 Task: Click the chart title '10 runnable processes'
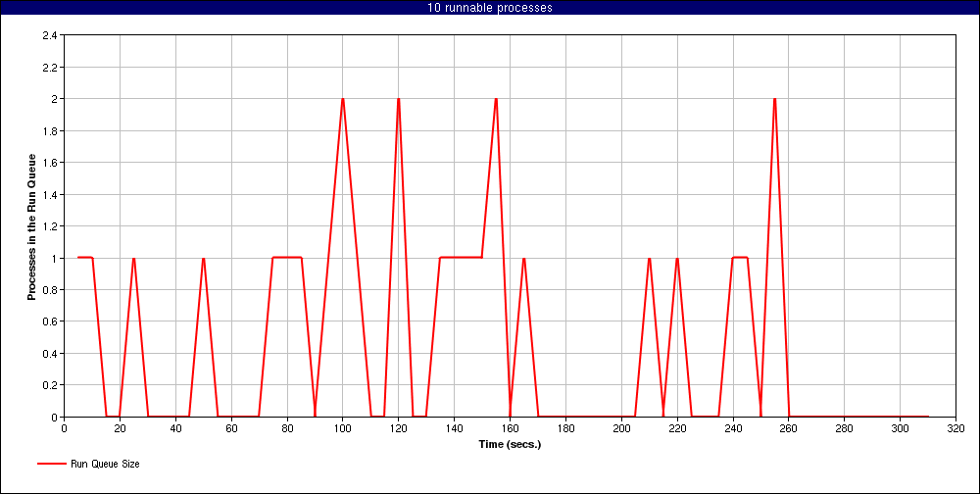(490, 8)
